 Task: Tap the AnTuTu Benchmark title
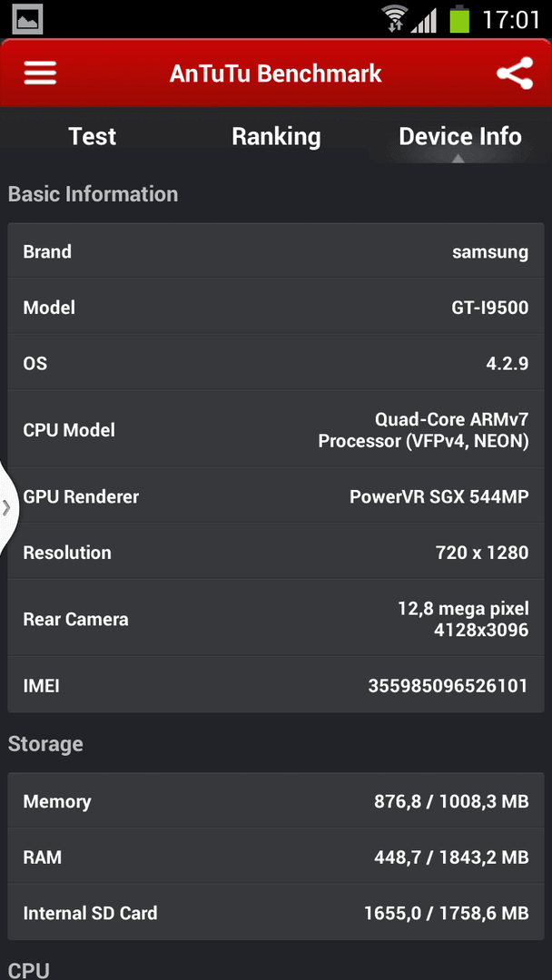276,73
